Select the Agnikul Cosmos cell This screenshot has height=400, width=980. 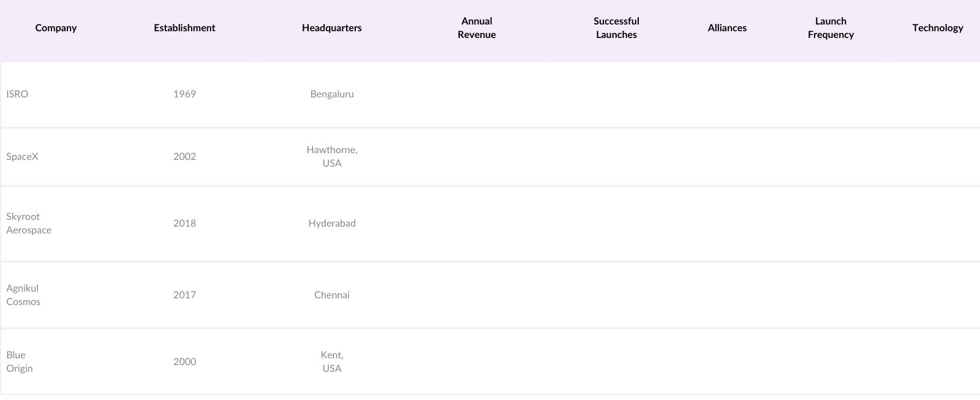(x=23, y=295)
